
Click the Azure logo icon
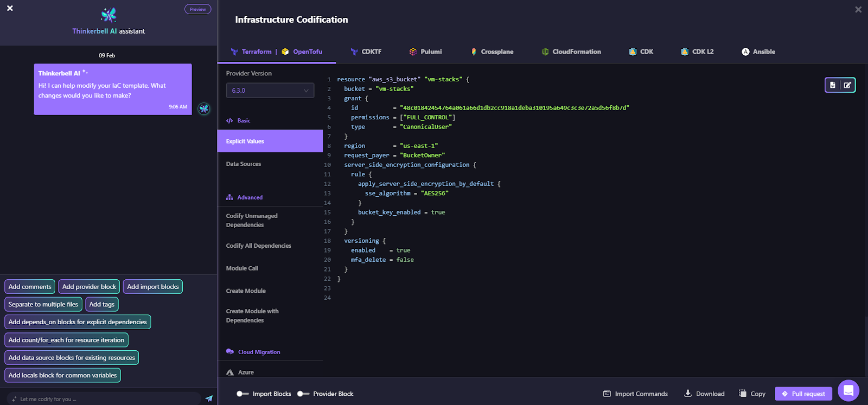(x=230, y=372)
